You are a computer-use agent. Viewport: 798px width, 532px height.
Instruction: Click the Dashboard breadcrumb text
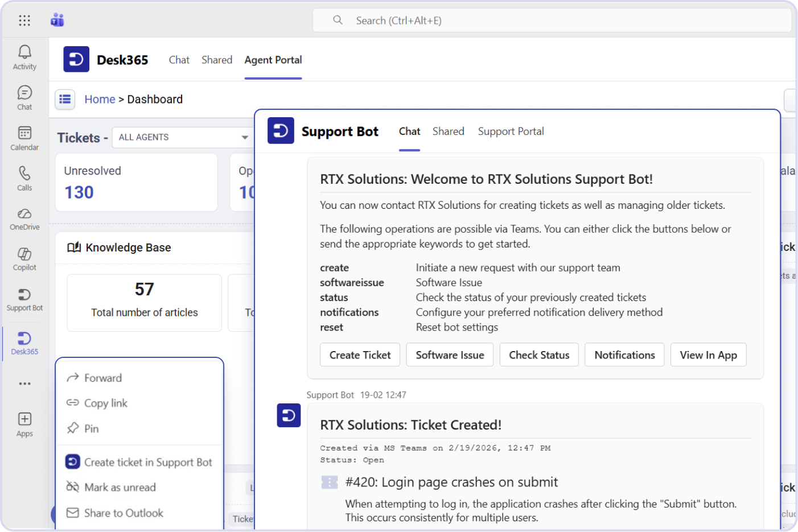(155, 99)
